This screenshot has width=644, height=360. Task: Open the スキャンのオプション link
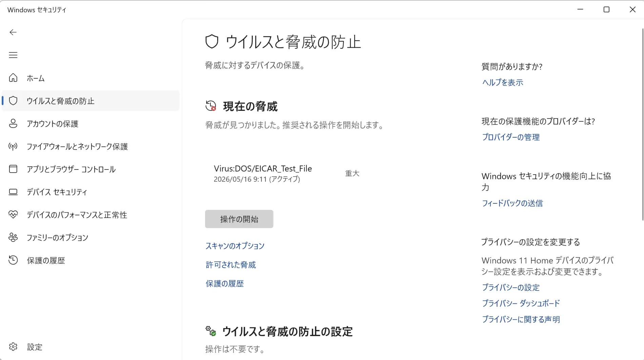pos(235,246)
